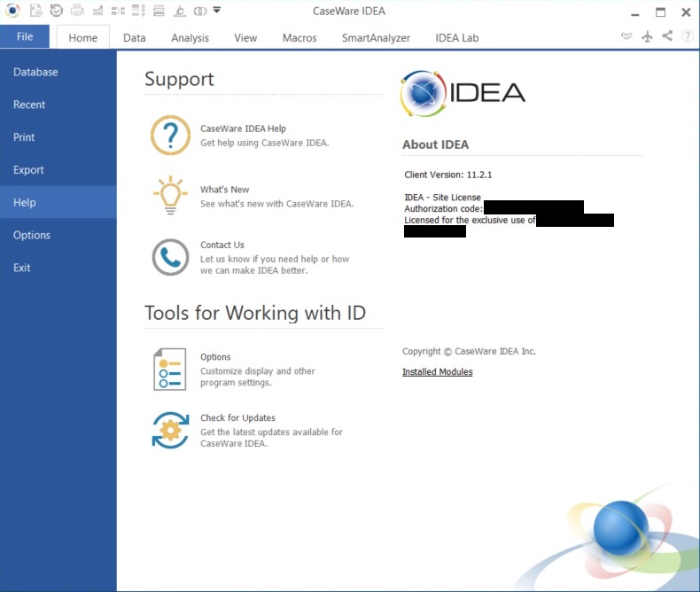Click the document icon in quick access toolbar
The image size is (700, 592).
click(x=35, y=11)
